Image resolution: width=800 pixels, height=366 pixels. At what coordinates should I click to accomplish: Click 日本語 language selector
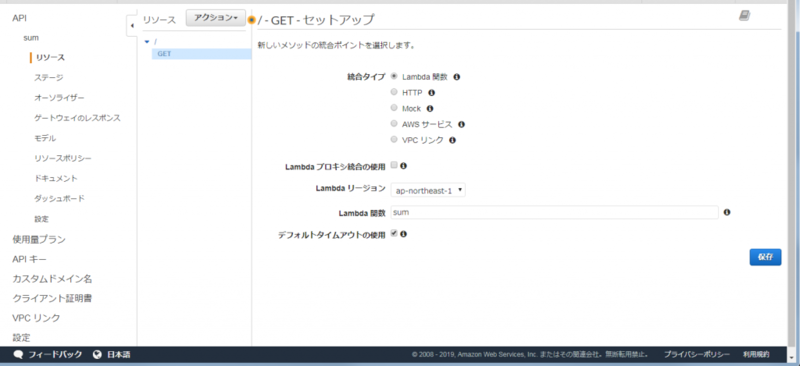pos(119,354)
